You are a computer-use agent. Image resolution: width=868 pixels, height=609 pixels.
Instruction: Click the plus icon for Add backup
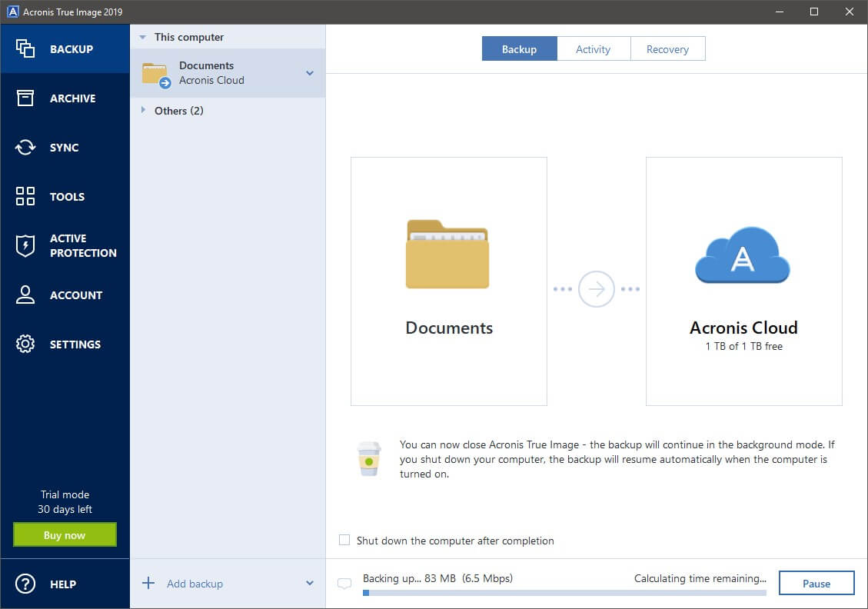point(148,583)
